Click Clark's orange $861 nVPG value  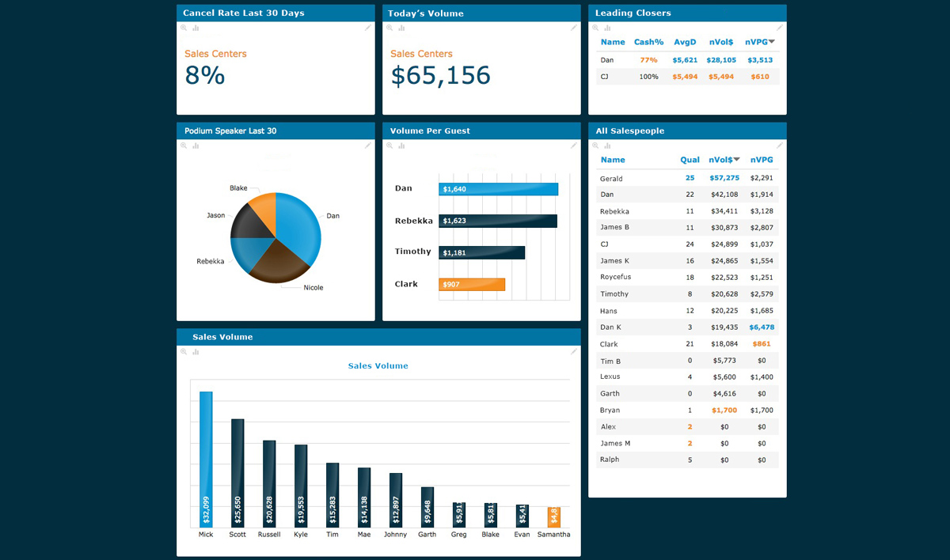(762, 344)
